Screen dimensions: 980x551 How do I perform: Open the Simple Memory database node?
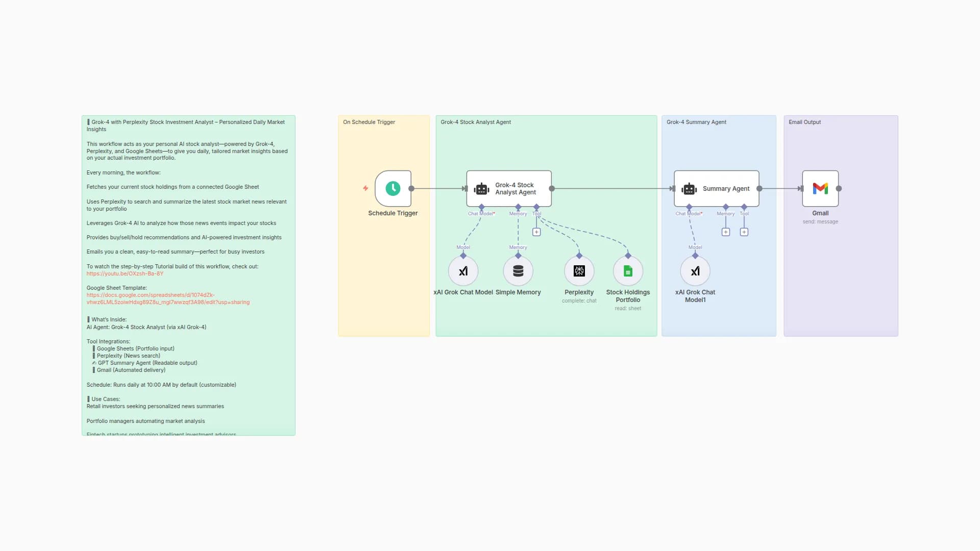tap(518, 271)
